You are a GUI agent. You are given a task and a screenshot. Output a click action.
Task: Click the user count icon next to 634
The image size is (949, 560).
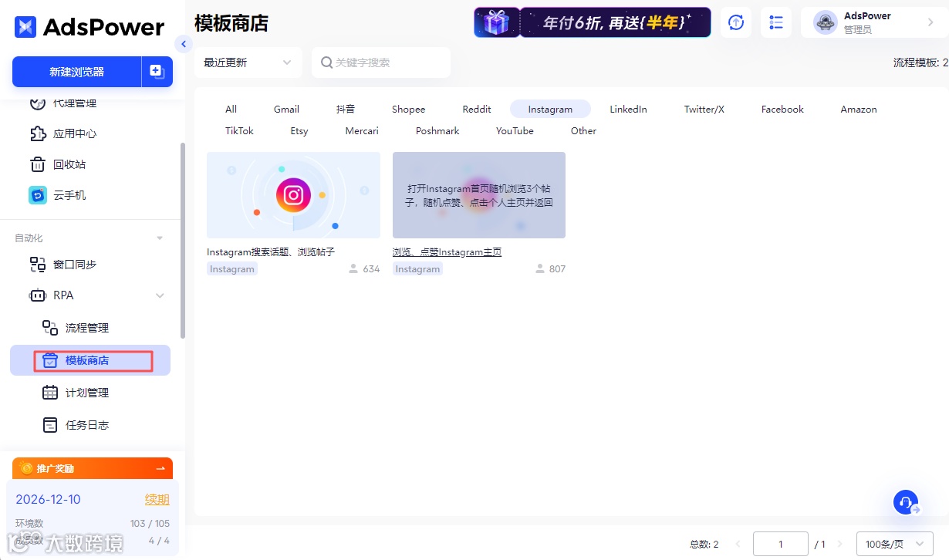tap(353, 269)
